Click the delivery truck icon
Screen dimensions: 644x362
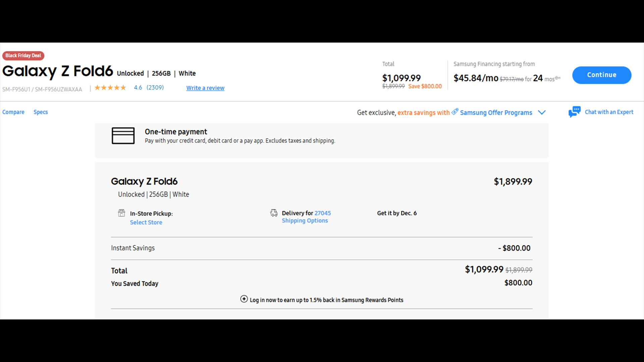pyautogui.click(x=274, y=213)
